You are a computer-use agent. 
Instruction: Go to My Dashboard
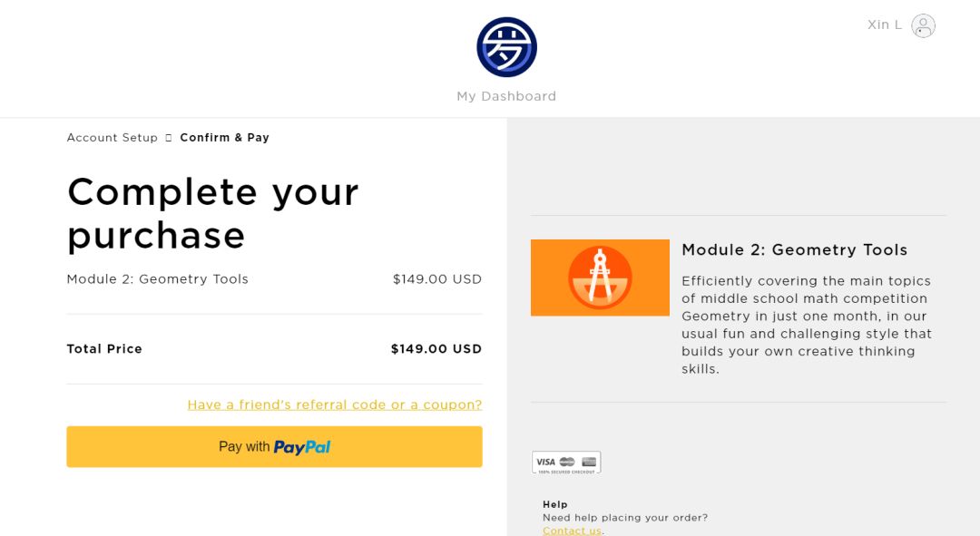tap(506, 96)
